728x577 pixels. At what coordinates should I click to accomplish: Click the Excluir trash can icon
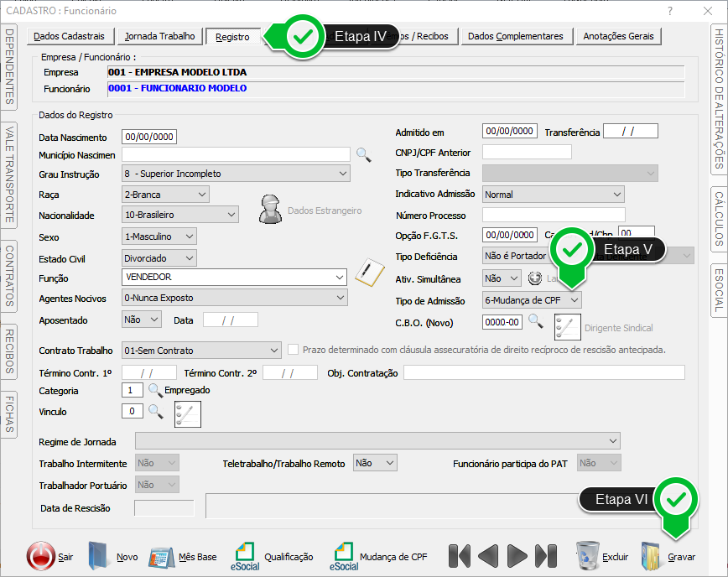pyautogui.click(x=587, y=555)
